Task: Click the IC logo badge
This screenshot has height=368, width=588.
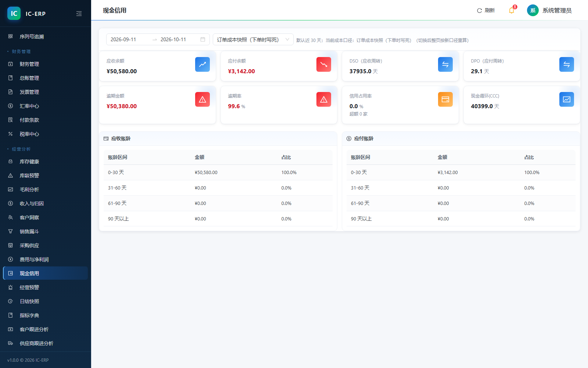Action: pyautogui.click(x=14, y=14)
